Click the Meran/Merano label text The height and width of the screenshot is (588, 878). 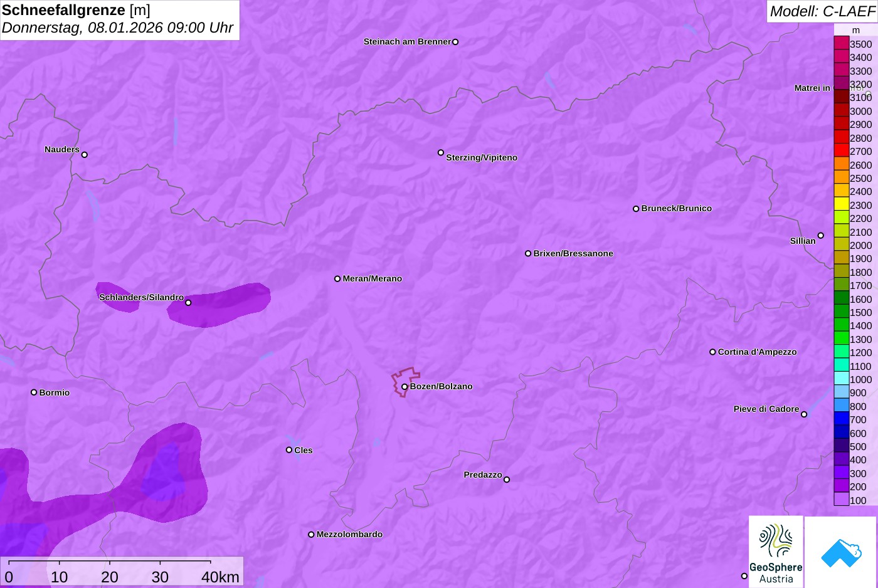[373, 278]
